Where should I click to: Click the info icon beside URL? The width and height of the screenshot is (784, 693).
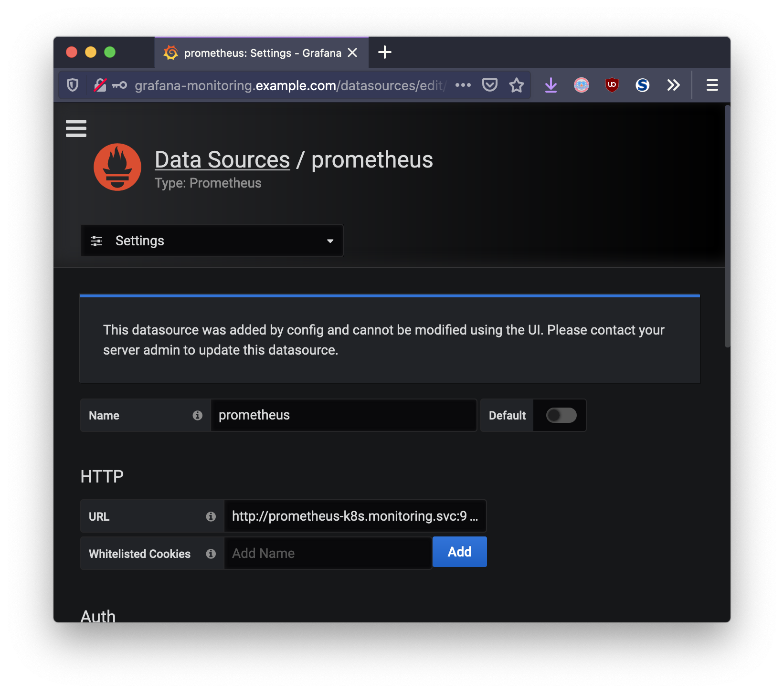(211, 516)
